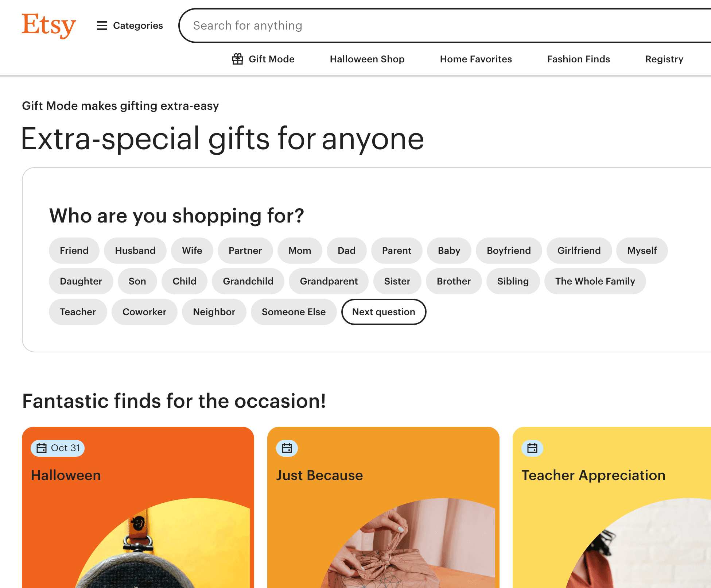Viewport: 711px width, 588px height.
Task: Select the Coworker chip
Action: [144, 312]
